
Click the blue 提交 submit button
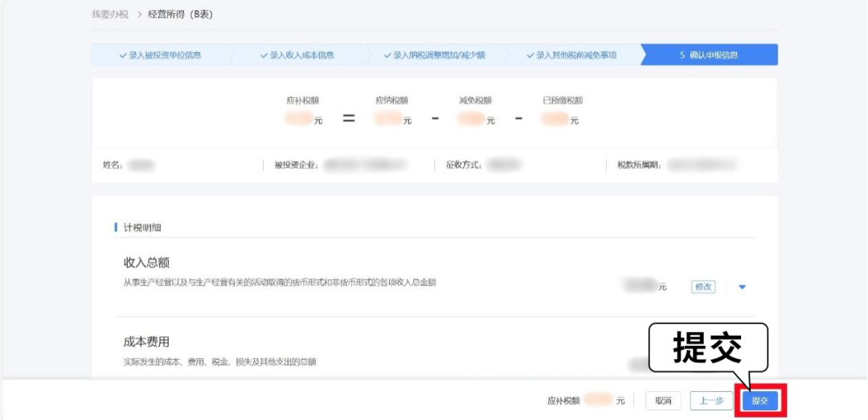coord(759,401)
